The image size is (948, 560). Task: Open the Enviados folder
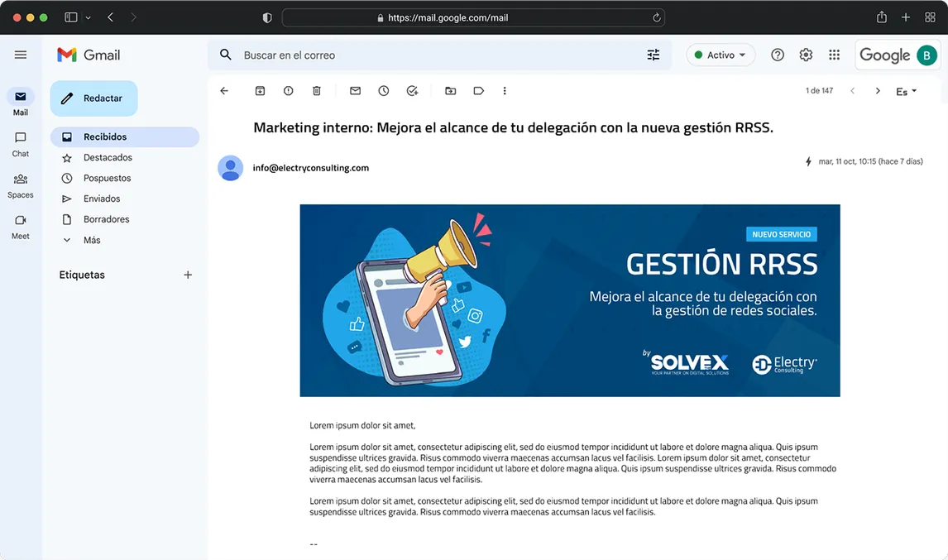[102, 199]
